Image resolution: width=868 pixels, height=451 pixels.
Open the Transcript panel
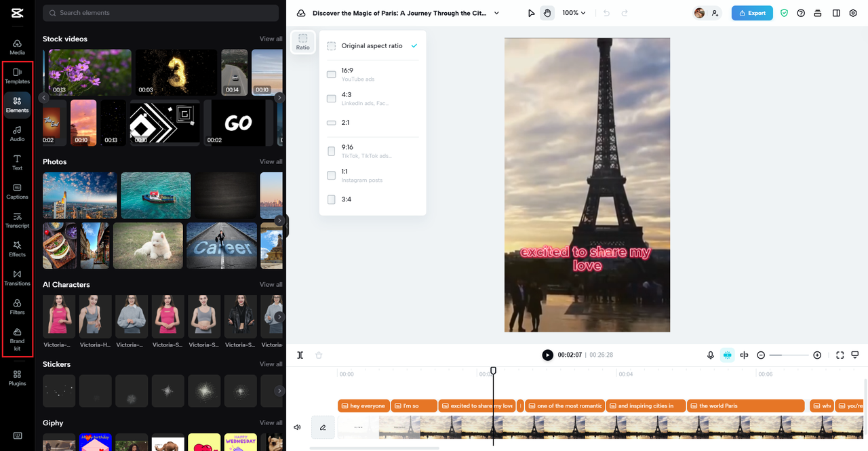17,220
